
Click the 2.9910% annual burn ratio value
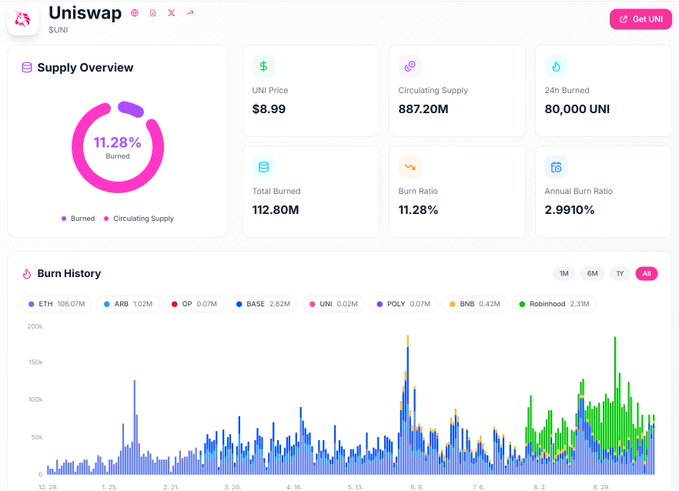click(569, 210)
